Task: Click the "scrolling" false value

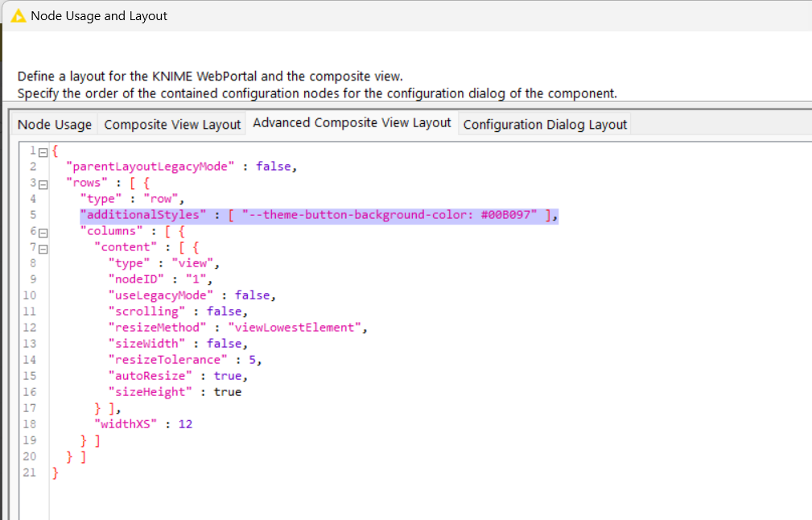Action: click(224, 312)
